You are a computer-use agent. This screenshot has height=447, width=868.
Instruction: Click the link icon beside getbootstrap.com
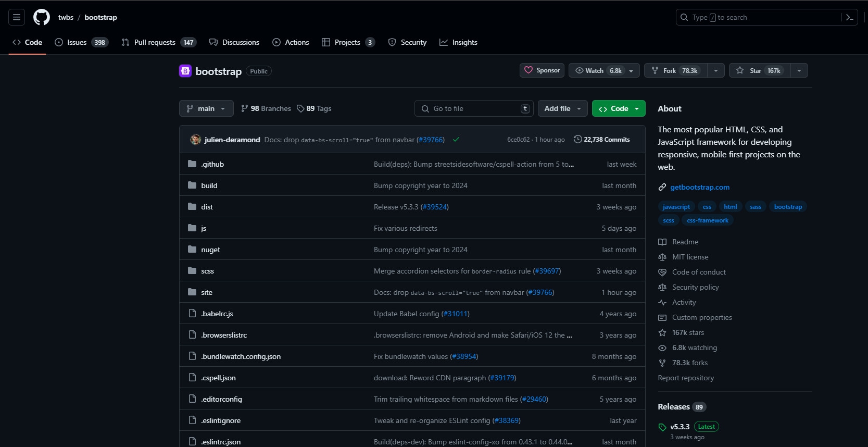point(662,187)
